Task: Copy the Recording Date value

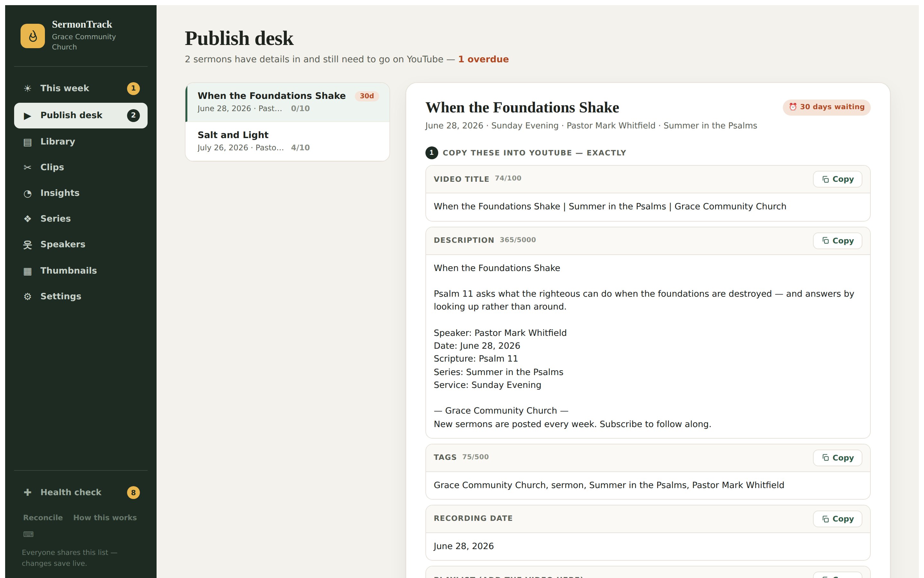Action: pyautogui.click(x=837, y=519)
